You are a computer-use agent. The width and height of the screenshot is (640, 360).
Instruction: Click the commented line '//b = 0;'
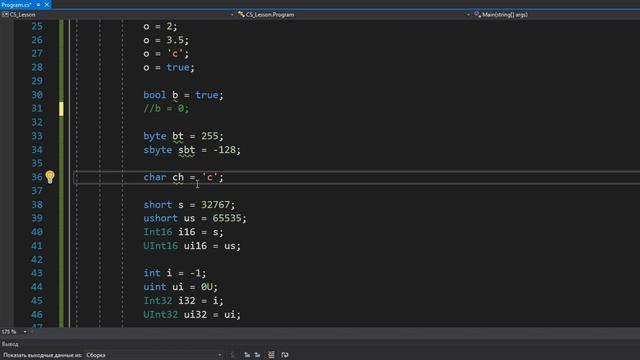pos(166,109)
